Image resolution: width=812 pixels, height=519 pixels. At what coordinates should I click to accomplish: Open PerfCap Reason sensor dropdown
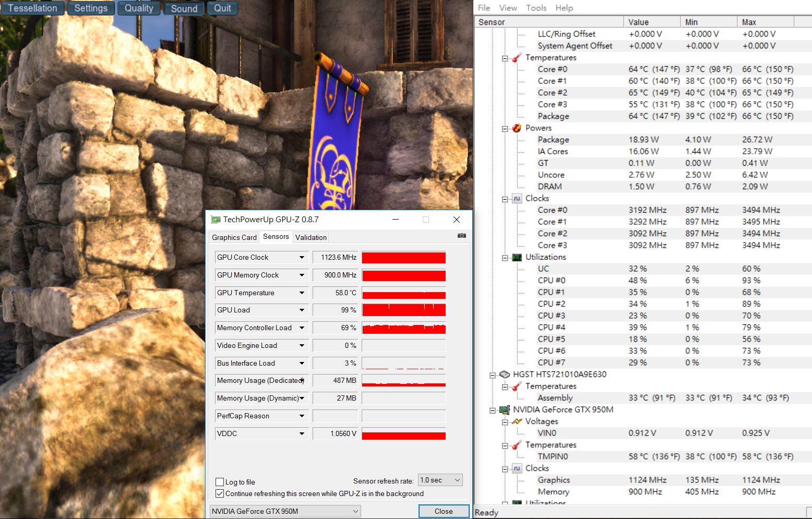coord(302,416)
